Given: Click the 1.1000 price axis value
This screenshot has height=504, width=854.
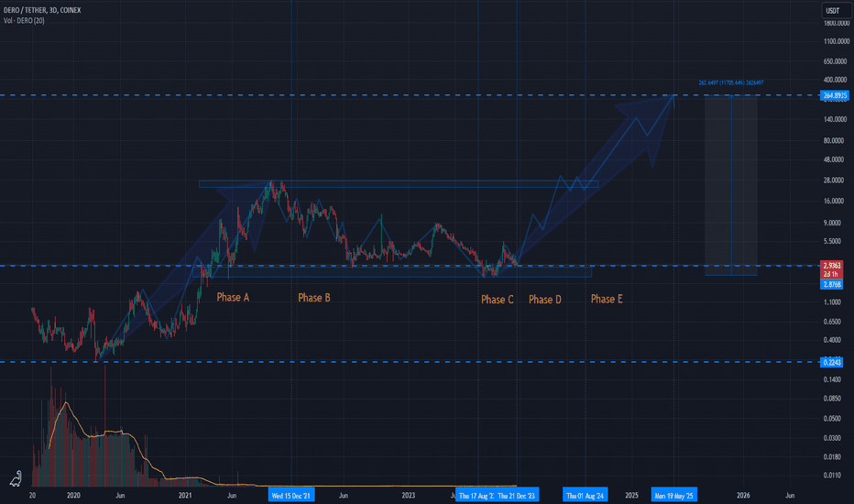Looking at the screenshot, I should tap(833, 302).
